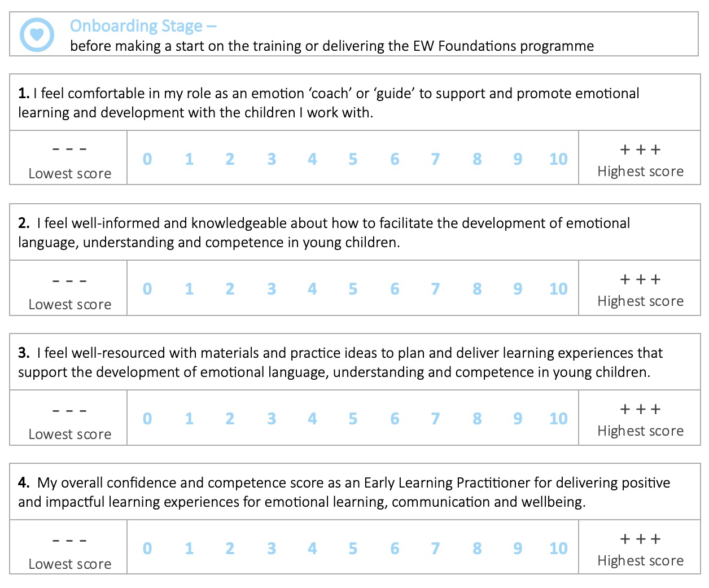Select score 0 for question 1
Viewport: 709px width, 588px height.
click(x=147, y=159)
